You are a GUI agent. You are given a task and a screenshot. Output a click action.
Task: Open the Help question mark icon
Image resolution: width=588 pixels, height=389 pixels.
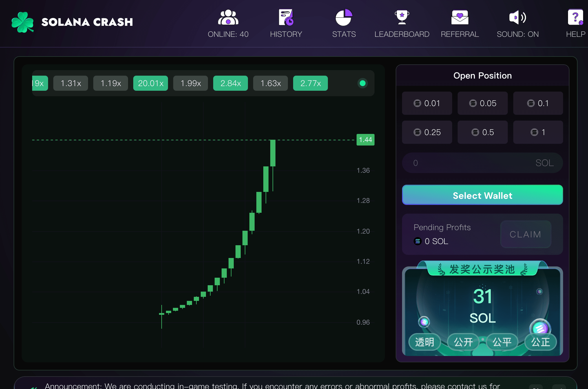[575, 17]
